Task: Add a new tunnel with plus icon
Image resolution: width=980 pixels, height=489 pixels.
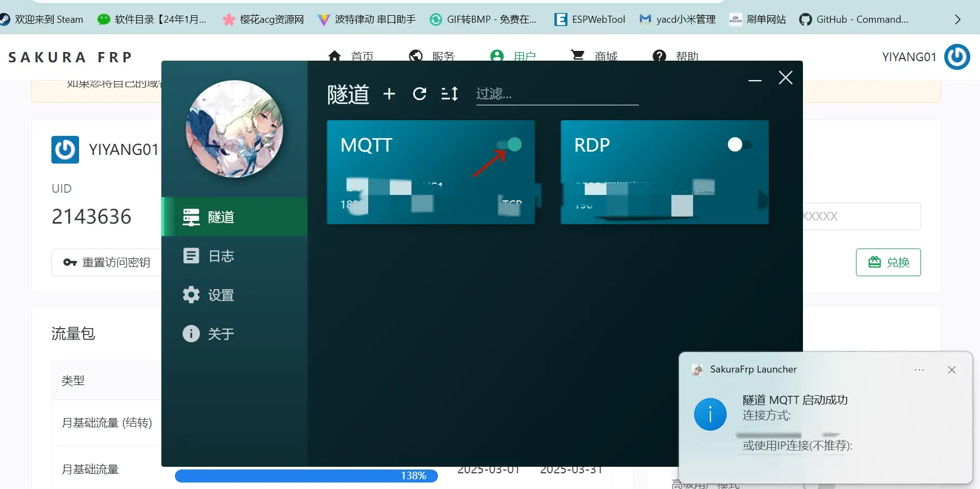Action: [x=389, y=94]
